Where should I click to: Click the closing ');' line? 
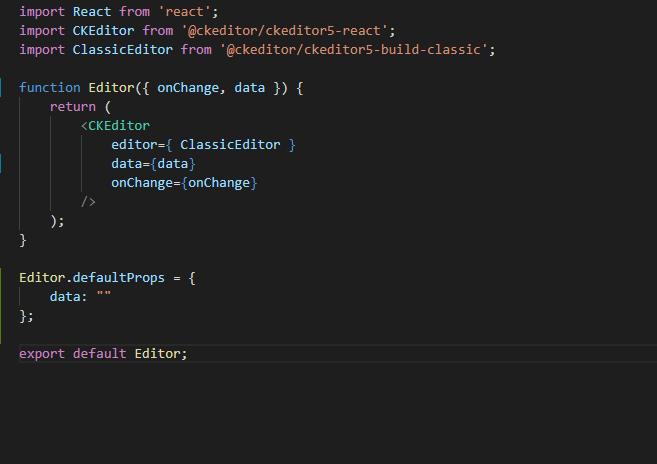pyautogui.click(x=57, y=221)
